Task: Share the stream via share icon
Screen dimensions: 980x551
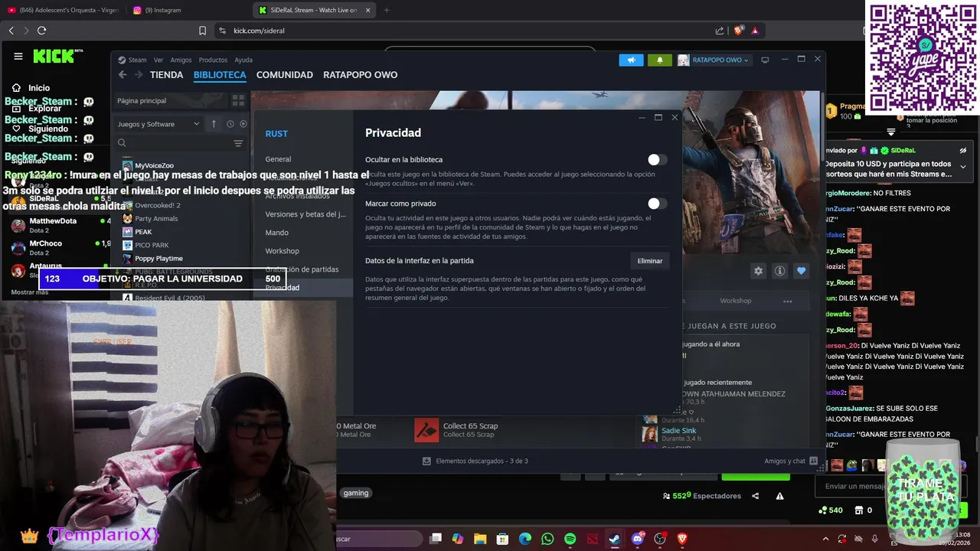Action: 756,496
